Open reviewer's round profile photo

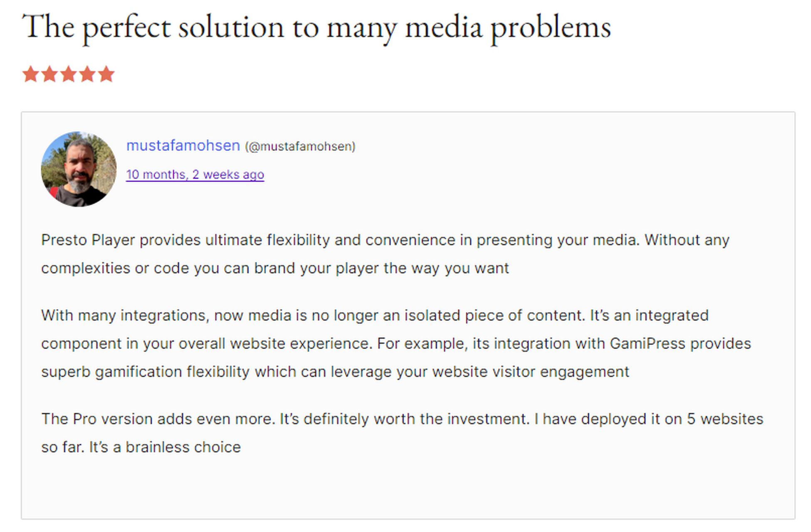pos(79,169)
